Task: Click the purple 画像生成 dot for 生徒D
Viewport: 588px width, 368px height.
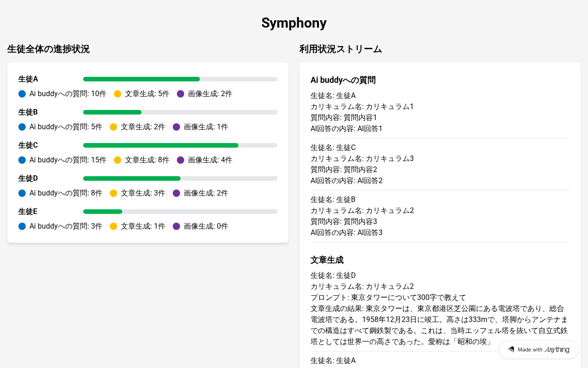Action: [176, 193]
